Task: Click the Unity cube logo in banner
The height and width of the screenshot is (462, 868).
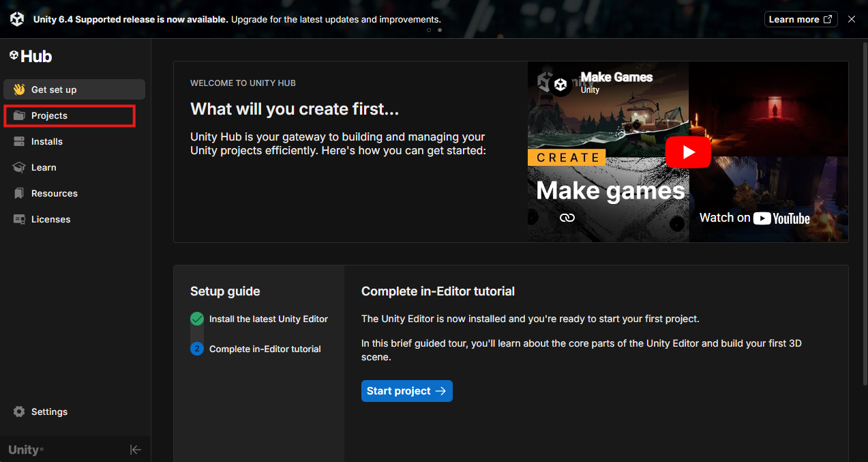Action: click(17, 19)
